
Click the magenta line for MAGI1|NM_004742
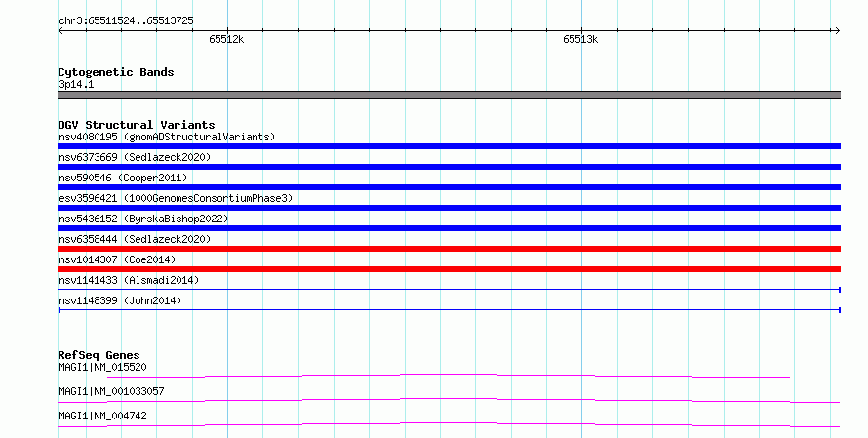(x=449, y=424)
